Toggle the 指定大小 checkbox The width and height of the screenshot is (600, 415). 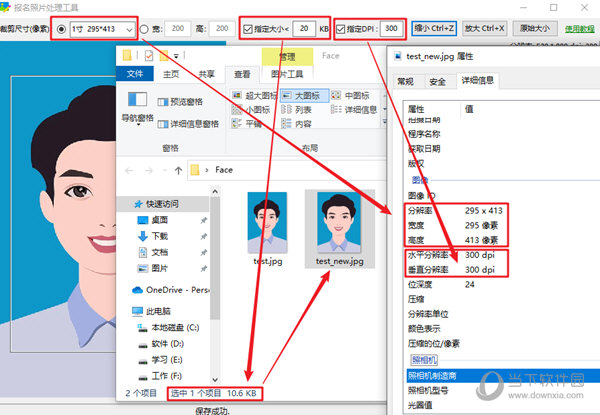coord(248,29)
